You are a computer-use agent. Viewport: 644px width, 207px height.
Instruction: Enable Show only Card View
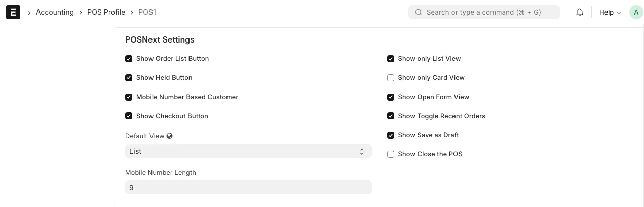pos(391,78)
